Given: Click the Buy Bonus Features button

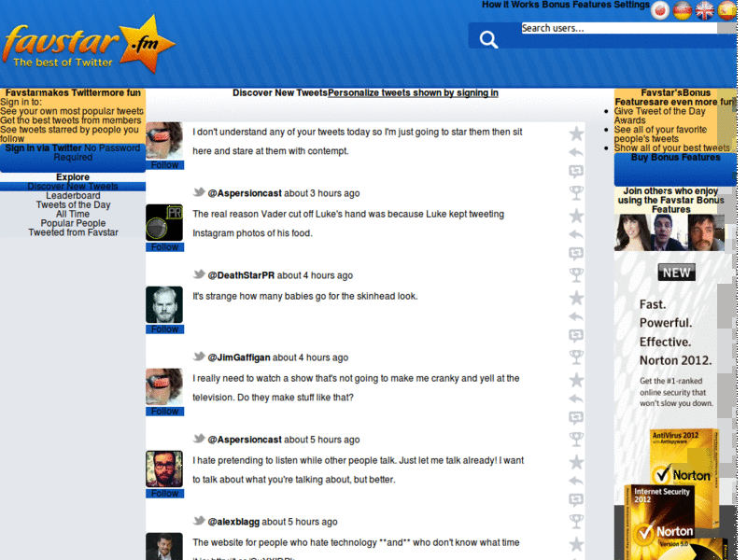Looking at the screenshot, I should [x=675, y=169].
